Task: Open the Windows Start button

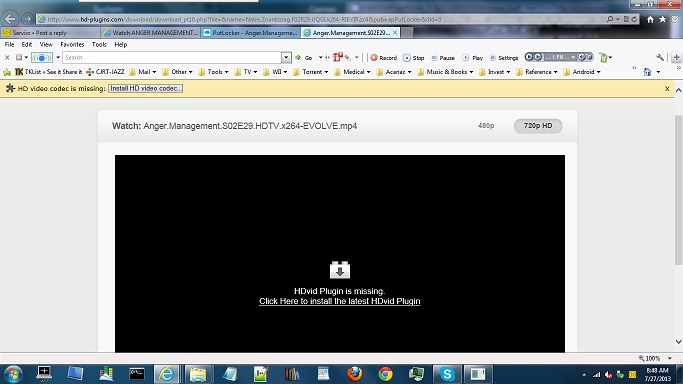Action: [x=13, y=374]
